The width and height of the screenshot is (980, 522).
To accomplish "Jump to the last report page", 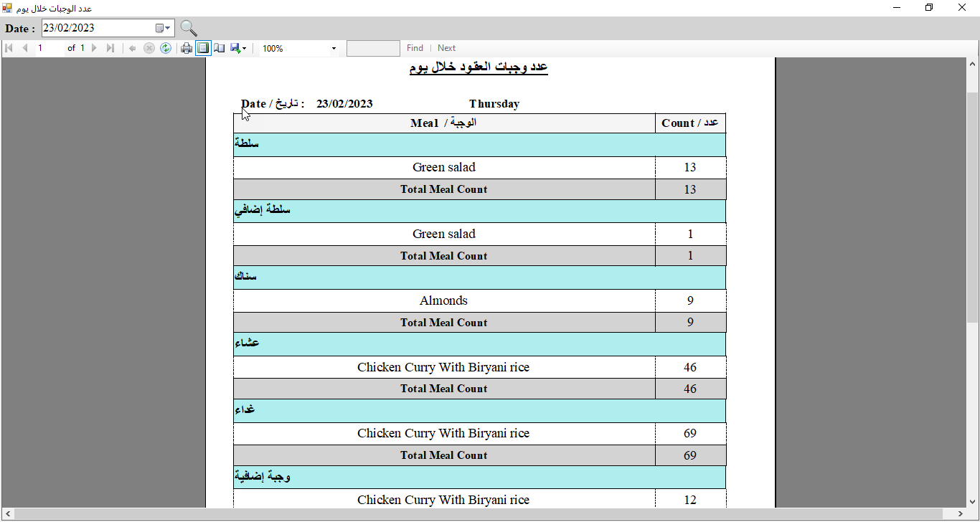I will 110,48.
